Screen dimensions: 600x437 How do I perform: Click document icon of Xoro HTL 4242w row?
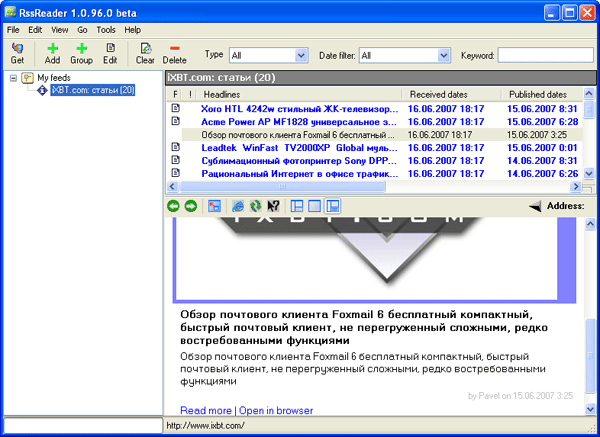click(175, 108)
